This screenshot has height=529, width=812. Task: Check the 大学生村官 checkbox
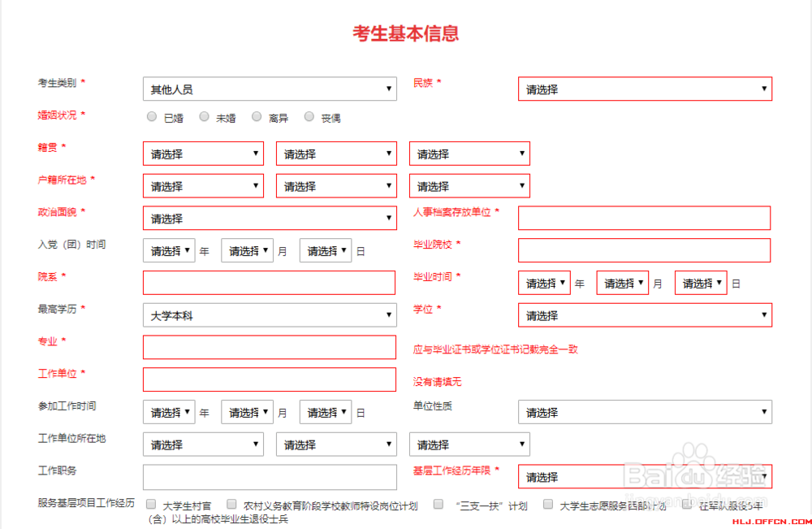pyautogui.click(x=150, y=504)
